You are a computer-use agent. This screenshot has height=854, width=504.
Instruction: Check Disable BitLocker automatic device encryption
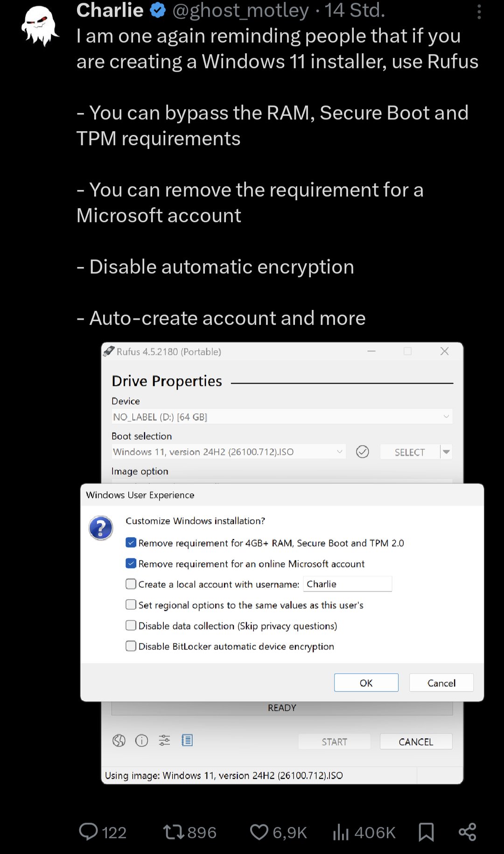[131, 646]
